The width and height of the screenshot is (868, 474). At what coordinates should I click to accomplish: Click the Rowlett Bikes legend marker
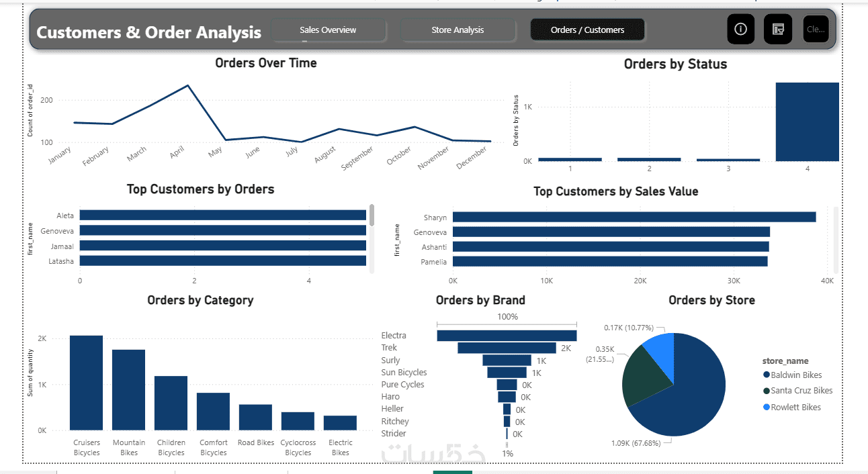pyautogui.click(x=767, y=408)
